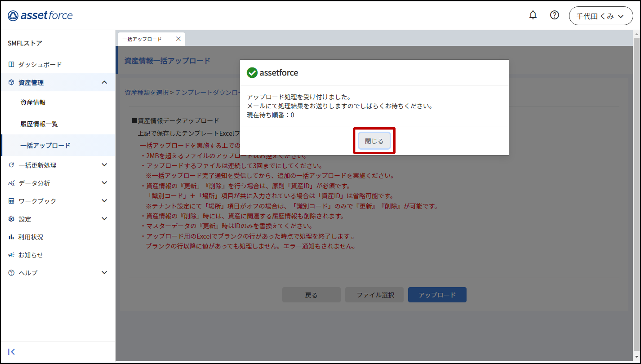Expand the 一括更新処理 menu chevron
This screenshot has width=641, height=364.
104,165
